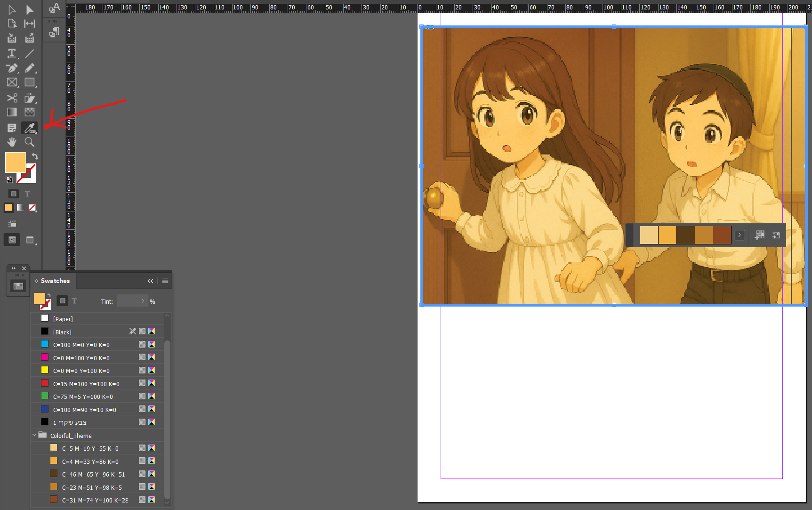Activate the Hand tool
812x510 pixels.
point(12,142)
